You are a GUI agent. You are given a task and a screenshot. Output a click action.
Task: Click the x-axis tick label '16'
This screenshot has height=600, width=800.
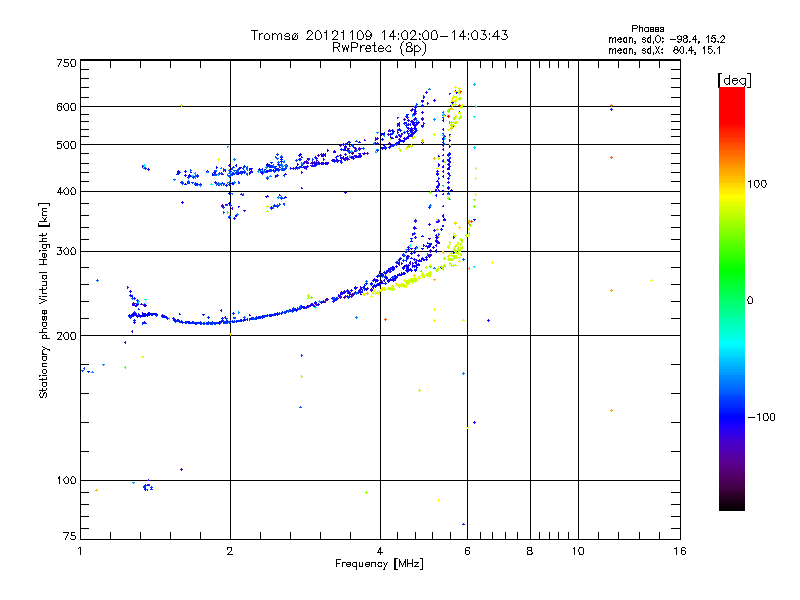680,551
